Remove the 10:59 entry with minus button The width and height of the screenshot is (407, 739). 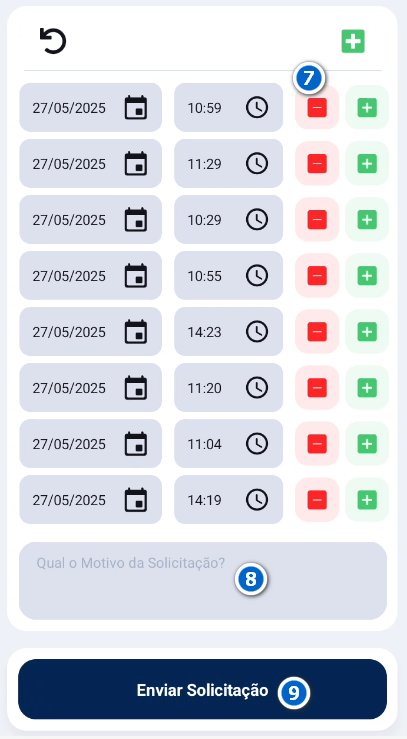coord(317,107)
